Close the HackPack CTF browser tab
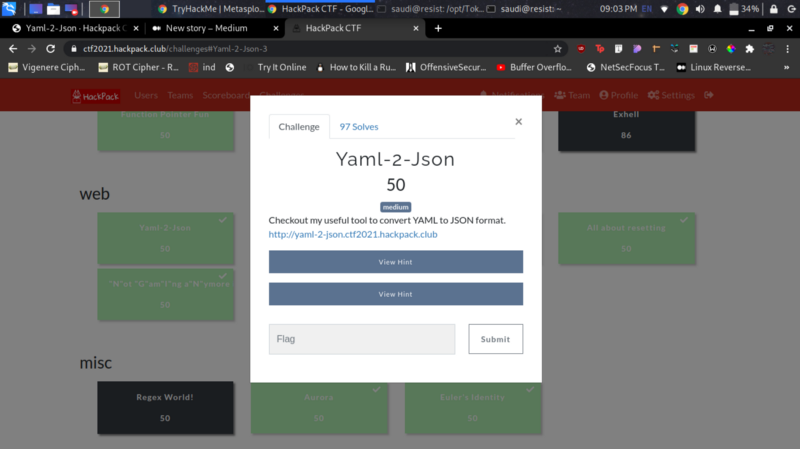The width and height of the screenshot is (800, 449). pos(416,29)
